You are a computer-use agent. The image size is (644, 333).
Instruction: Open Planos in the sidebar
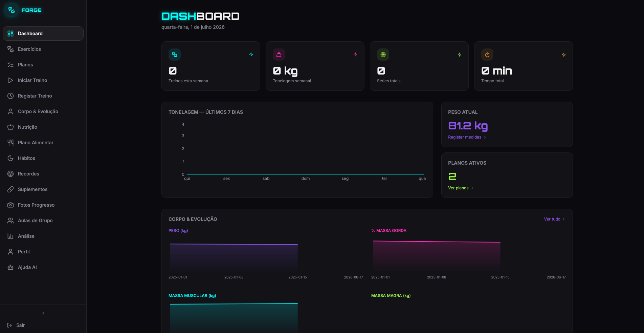pyautogui.click(x=43, y=65)
